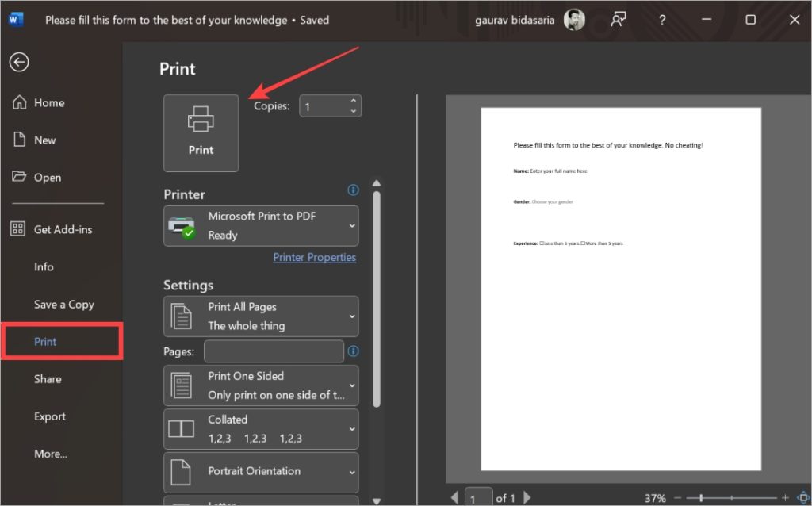The height and width of the screenshot is (506, 812).
Task: Open the Share section
Action: pos(48,379)
